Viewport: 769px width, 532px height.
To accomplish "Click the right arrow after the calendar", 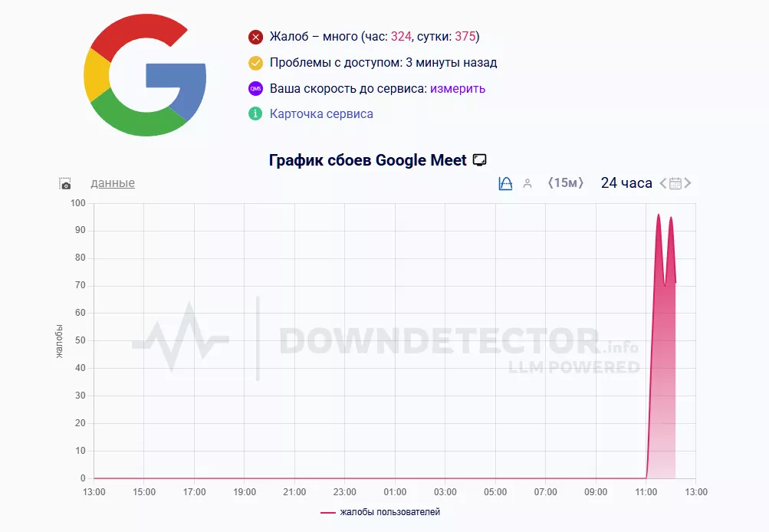I will (687, 183).
